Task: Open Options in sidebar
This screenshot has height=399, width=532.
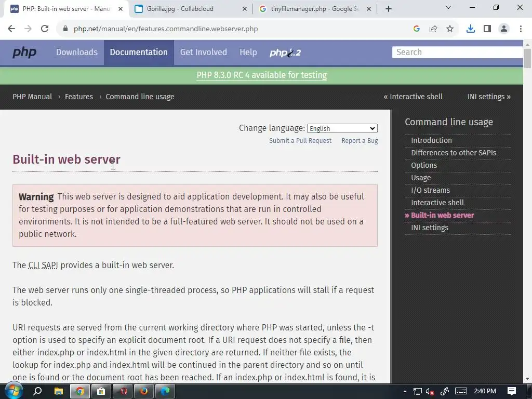Action: (x=424, y=165)
